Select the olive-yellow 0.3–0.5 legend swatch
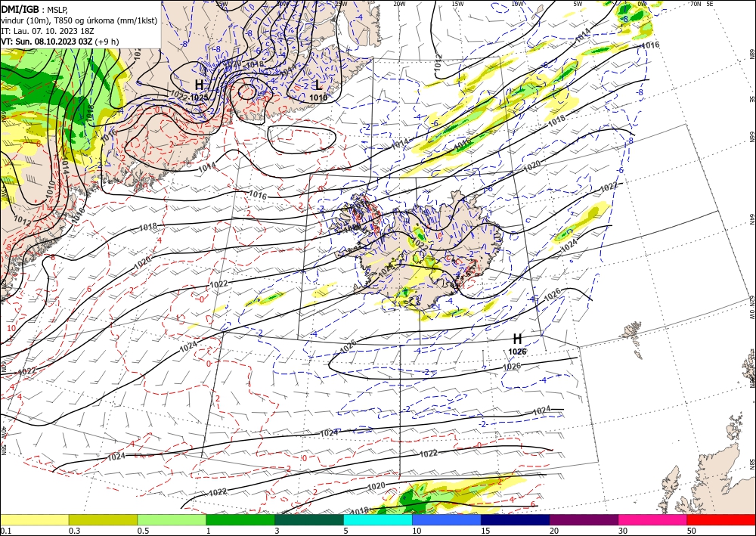 pyautogui.click(x=103, y=519)
